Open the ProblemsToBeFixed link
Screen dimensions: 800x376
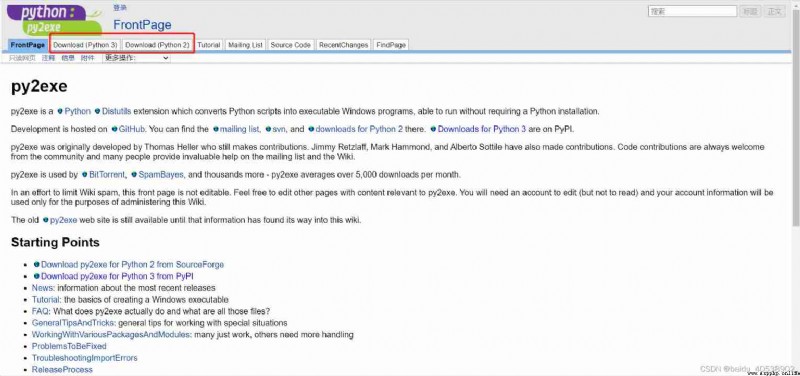coord(69,346)
